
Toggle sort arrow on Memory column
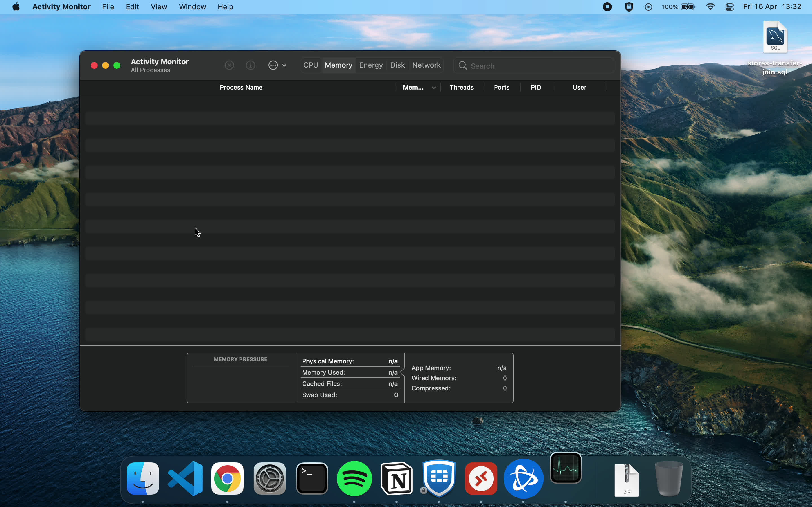(x=434, y=88)
